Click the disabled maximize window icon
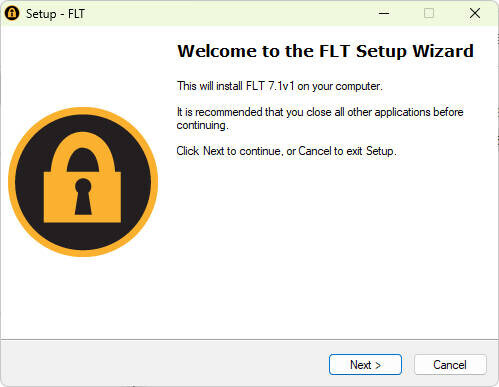 click(429, 13)
